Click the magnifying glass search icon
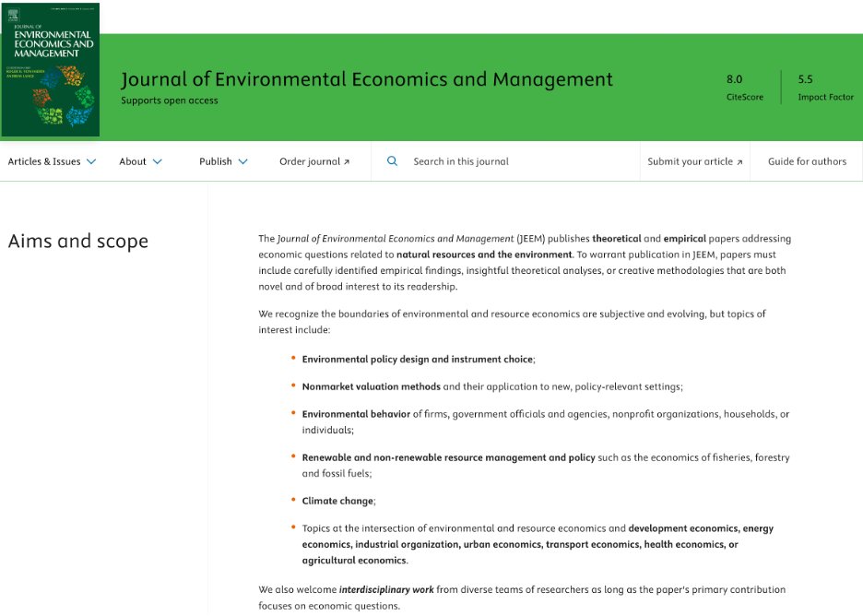Image resolution: width=863 pixels, height=616 pixels. (392, 161)
